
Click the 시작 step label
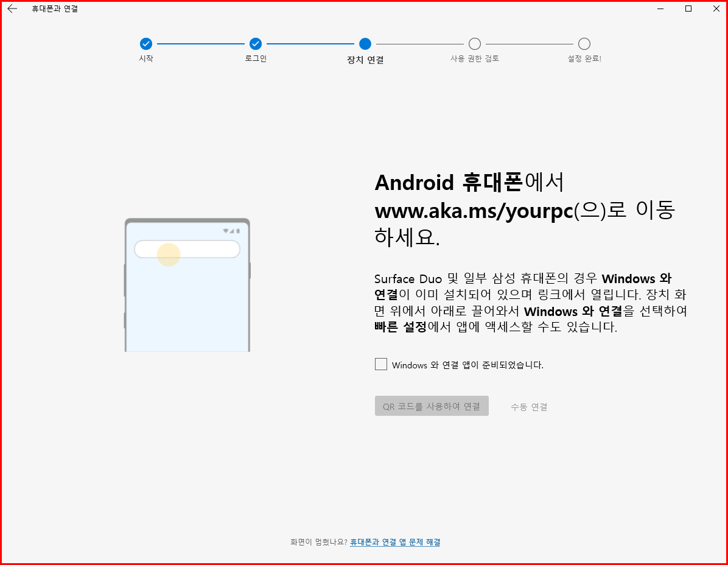click(x=146, y=58)
